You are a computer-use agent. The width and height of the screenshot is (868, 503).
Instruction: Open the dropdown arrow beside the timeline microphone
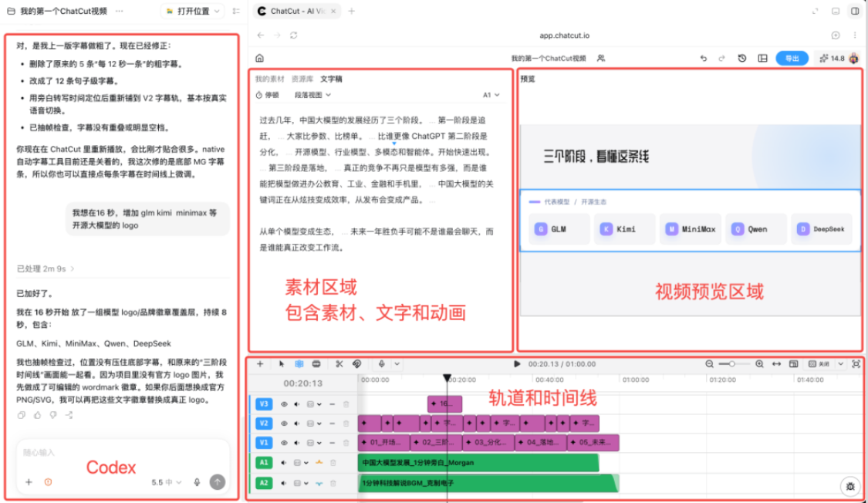pyautogui.click(x=397, y=364)
